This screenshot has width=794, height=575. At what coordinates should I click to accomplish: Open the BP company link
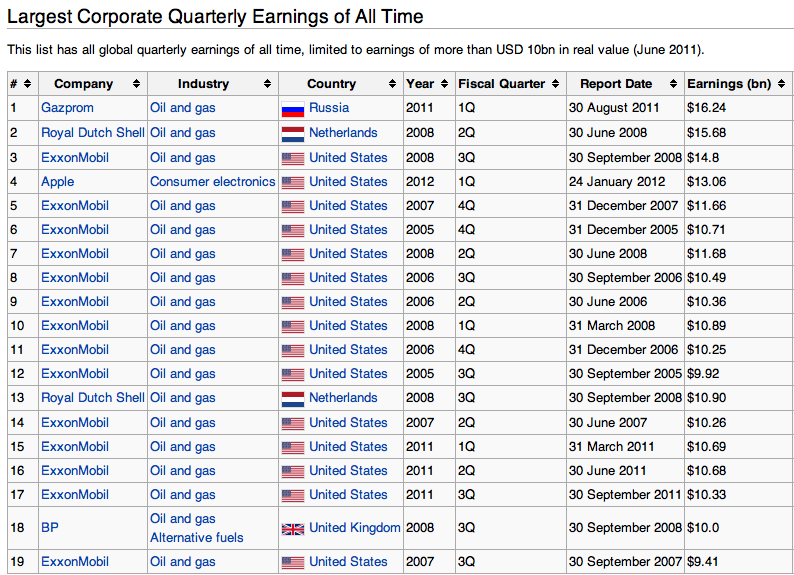click(x=50, y=528)
